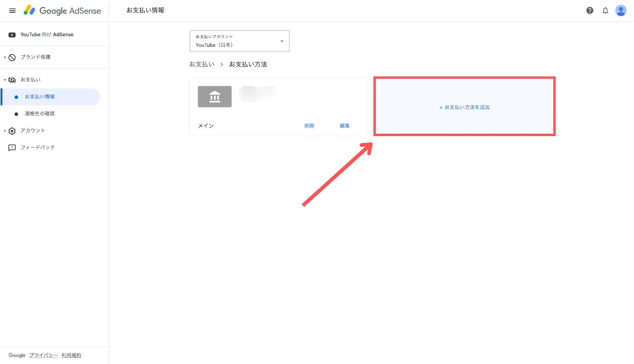
Task: Open the hamburger main menu
Action: click(x=12, y=11)
